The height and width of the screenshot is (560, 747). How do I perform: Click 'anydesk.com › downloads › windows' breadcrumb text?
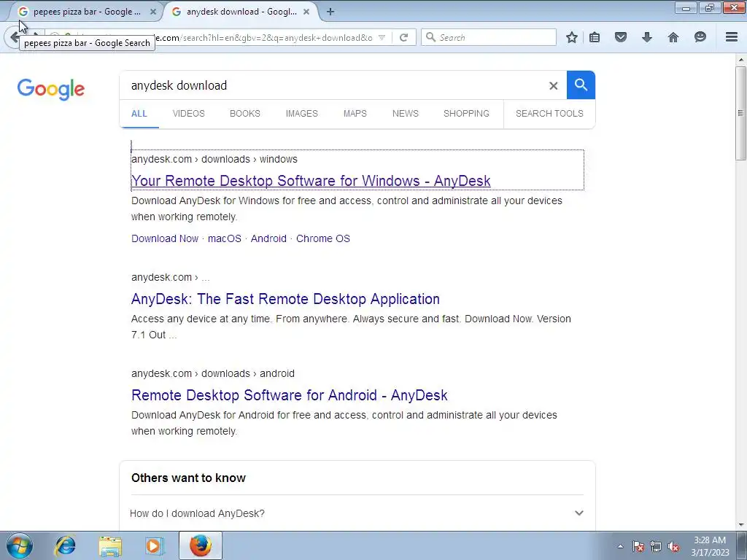(214, 159)
